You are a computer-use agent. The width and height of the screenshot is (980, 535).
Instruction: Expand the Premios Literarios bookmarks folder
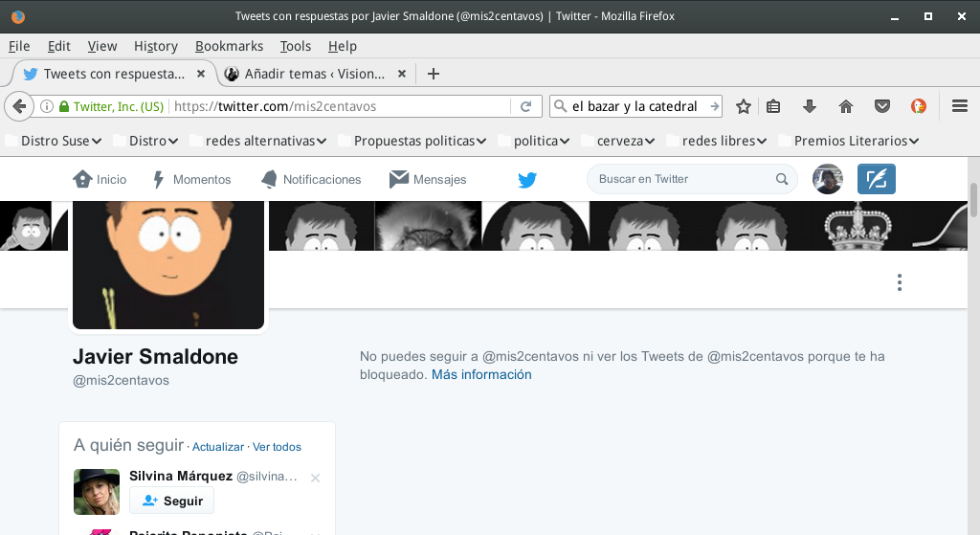coord(849,141)
